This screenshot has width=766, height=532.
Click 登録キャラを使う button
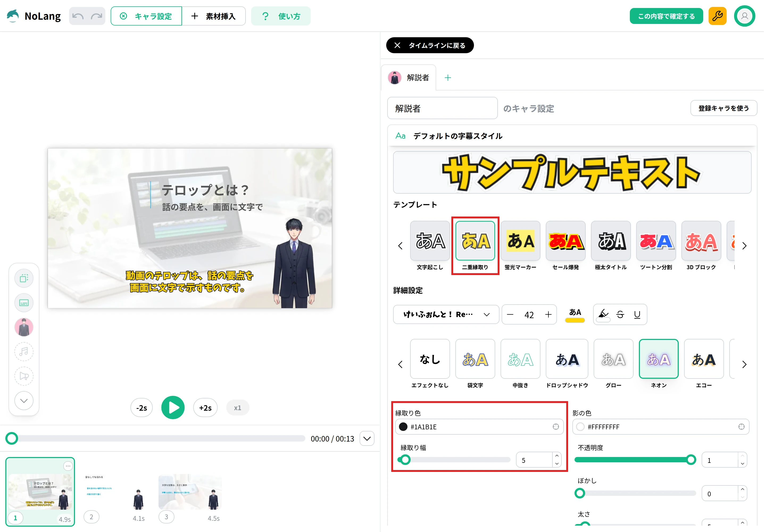tap(723, 108)
